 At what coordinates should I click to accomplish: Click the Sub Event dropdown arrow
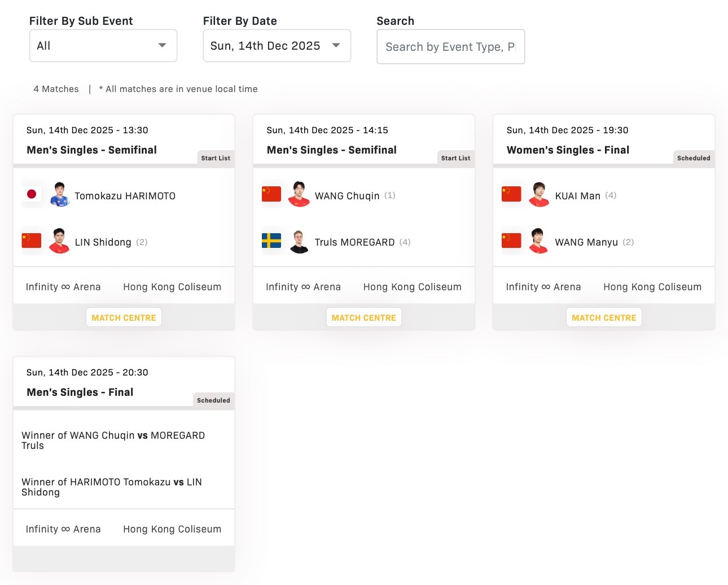point(162,45)
